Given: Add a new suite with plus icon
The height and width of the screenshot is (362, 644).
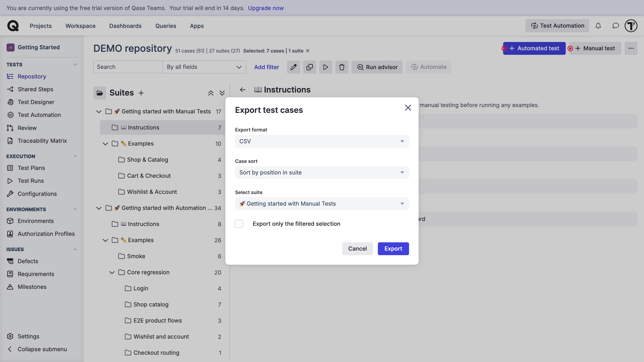Looking at the screenshot, I should tap(141, 93).
